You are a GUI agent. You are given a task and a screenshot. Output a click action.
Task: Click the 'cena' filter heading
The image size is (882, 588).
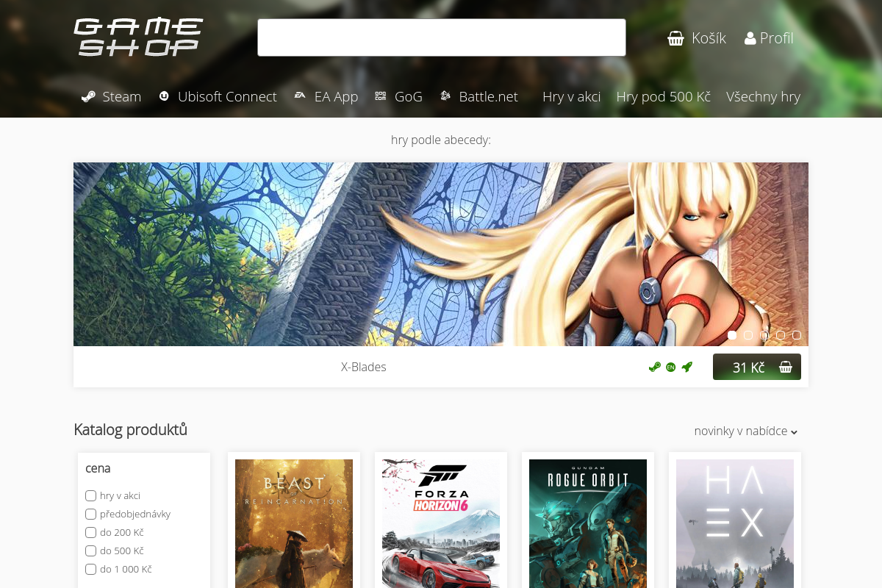coord(98,468)
